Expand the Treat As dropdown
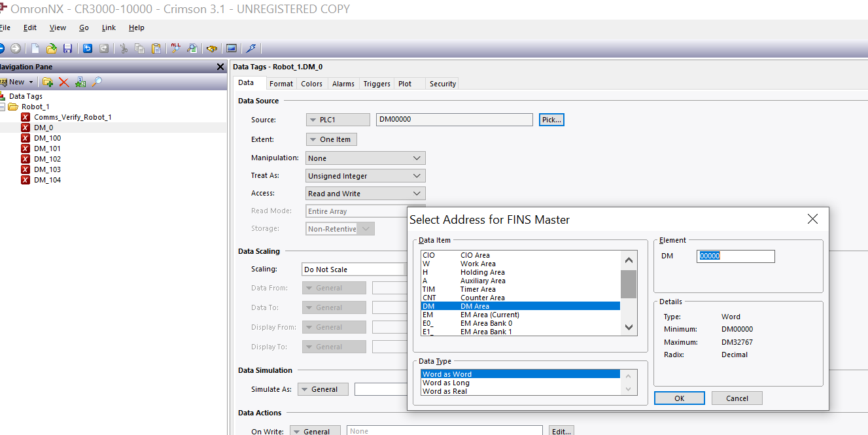 point(366,176)
